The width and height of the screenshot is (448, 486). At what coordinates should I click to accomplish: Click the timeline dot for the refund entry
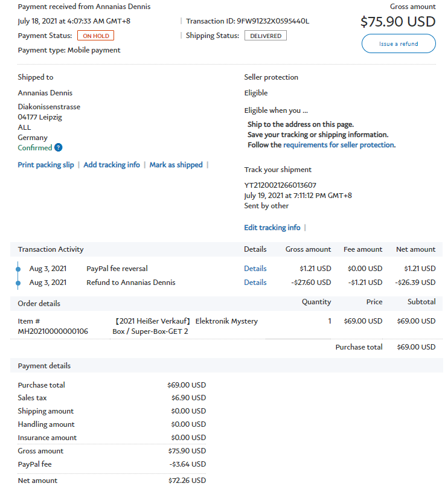[x=18, y=283]
